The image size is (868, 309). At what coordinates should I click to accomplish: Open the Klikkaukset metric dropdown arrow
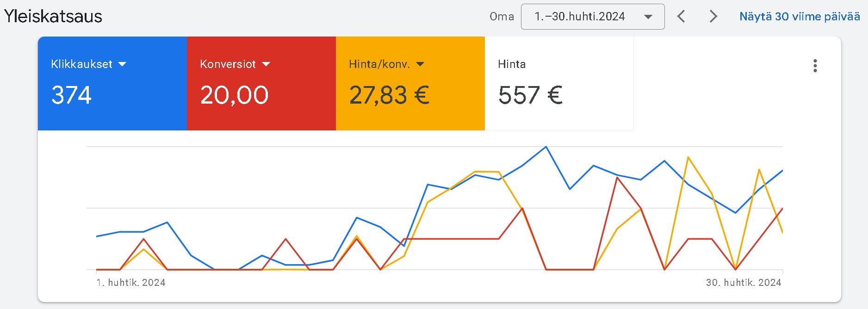click(x=123, y=64)
